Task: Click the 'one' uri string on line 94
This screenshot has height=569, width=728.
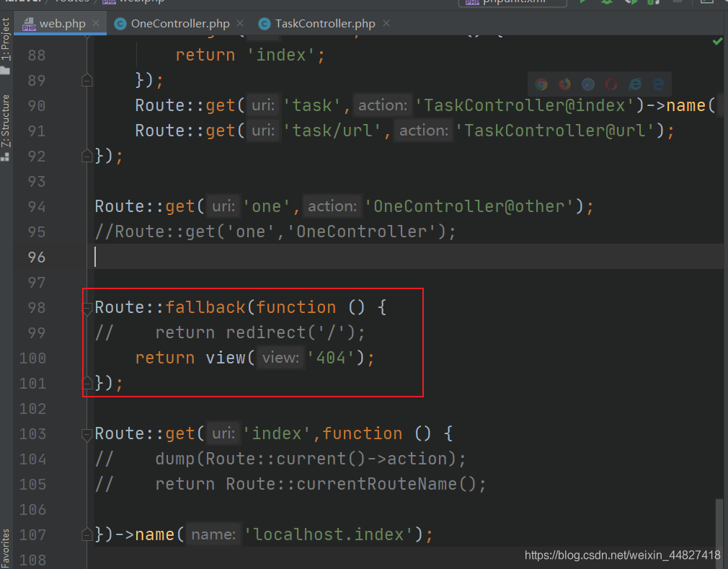Action: 267,206
